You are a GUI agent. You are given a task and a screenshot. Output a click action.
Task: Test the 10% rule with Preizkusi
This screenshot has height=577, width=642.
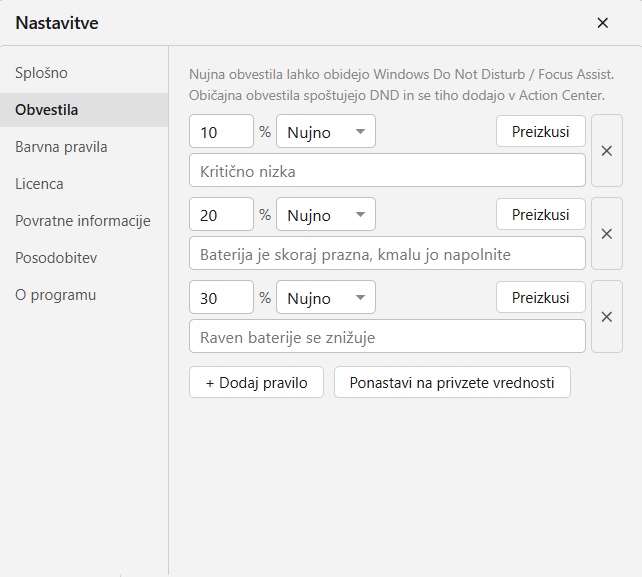540,131
